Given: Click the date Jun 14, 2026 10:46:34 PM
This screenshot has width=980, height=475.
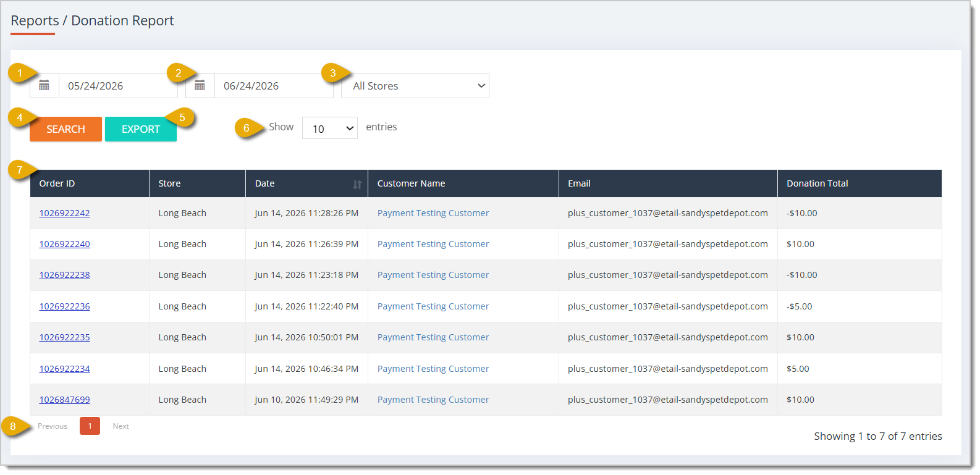Looking at the screenshot, I should point(306,369).
